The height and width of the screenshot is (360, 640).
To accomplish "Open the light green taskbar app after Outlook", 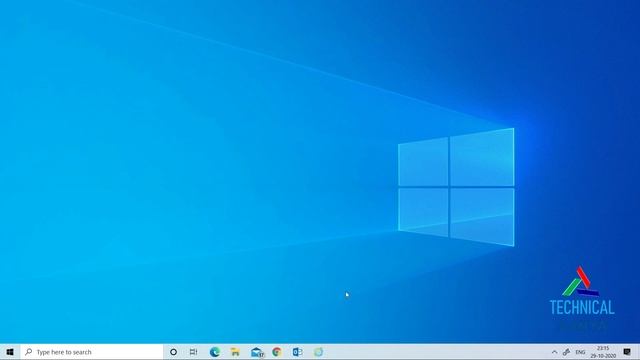I will [x=318, y=352].
